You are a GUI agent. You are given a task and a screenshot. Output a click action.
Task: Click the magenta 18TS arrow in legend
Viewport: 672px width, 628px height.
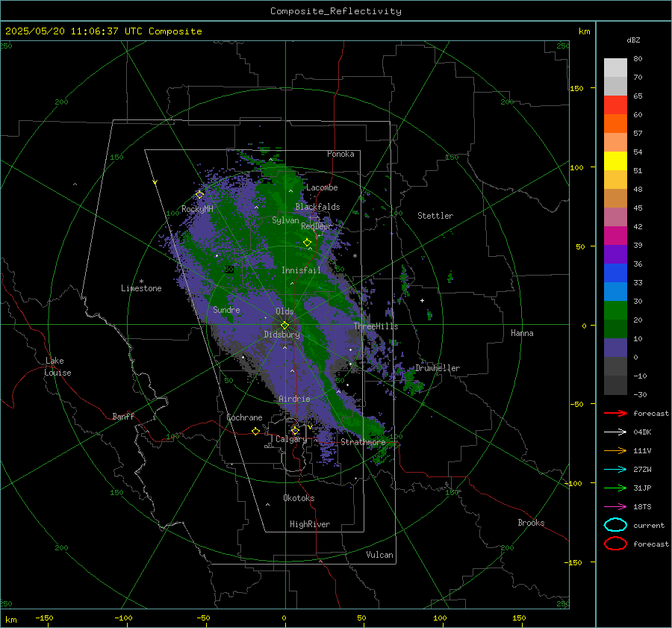(615, 507)
